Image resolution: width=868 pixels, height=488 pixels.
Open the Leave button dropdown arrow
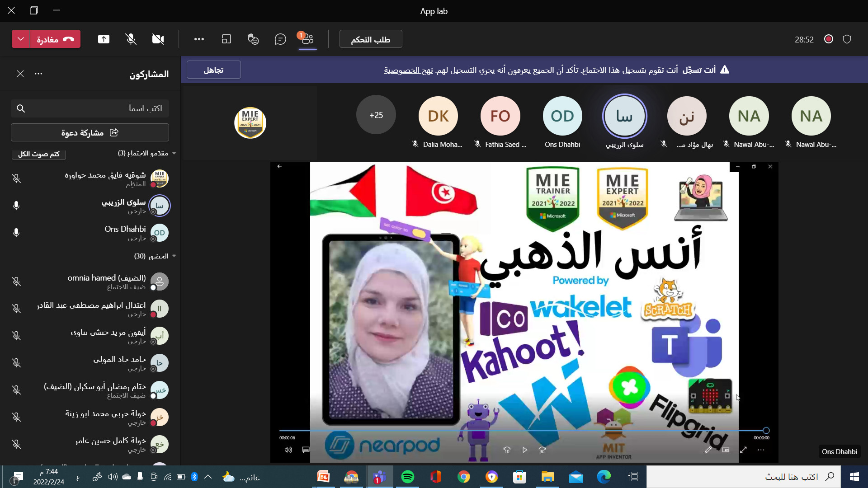[x=21, y=39]
